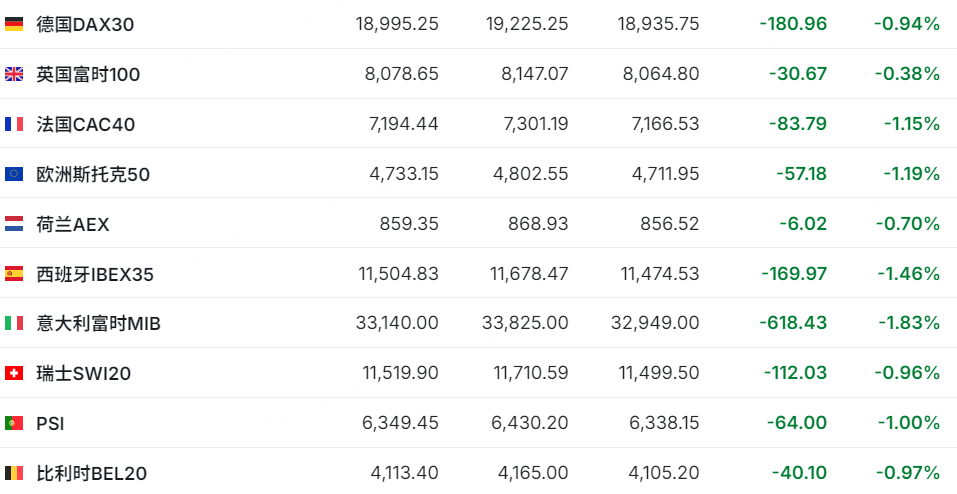Open the 比利时BEL20 index link

click(91, 473)
